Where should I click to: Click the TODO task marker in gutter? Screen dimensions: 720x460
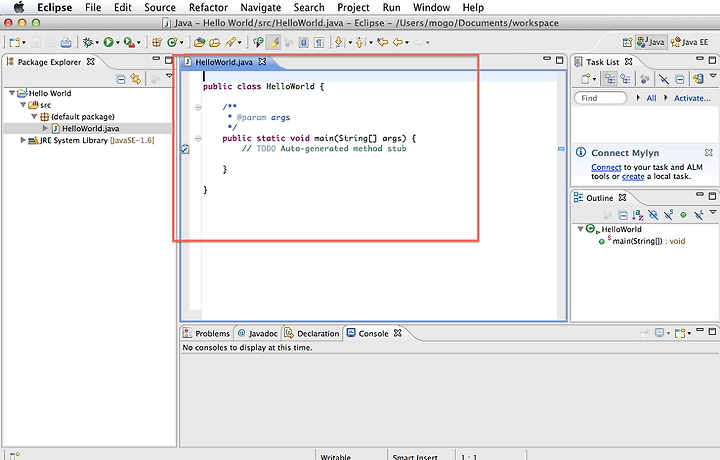point(185,149)
